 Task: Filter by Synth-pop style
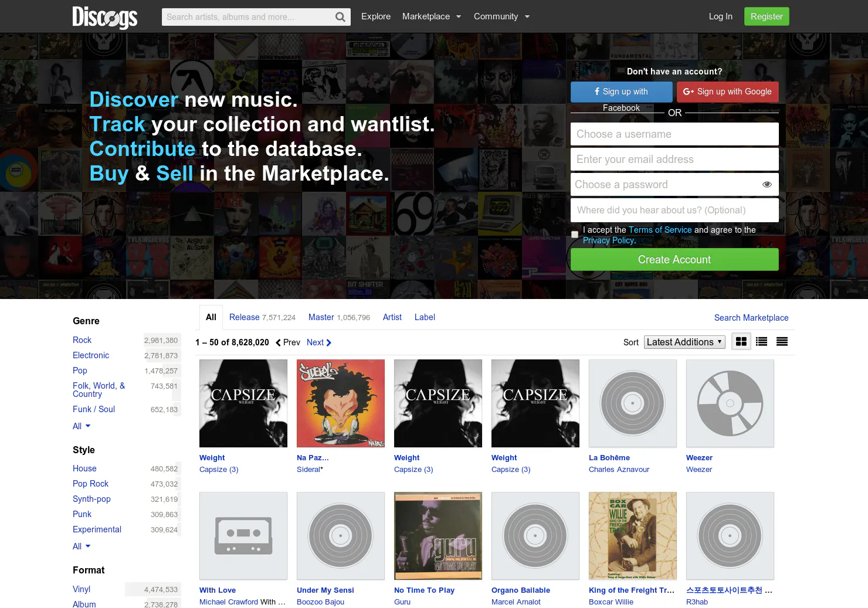coord(91,499)
